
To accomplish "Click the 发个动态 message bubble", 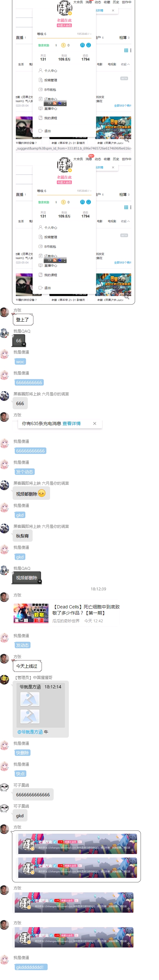I will pos(25,472).
